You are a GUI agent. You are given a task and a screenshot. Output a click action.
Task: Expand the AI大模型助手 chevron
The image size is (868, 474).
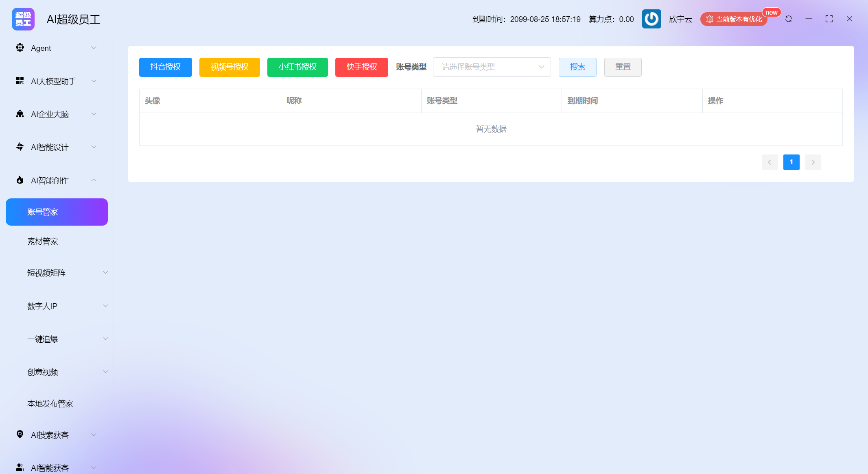click(94, 81)
